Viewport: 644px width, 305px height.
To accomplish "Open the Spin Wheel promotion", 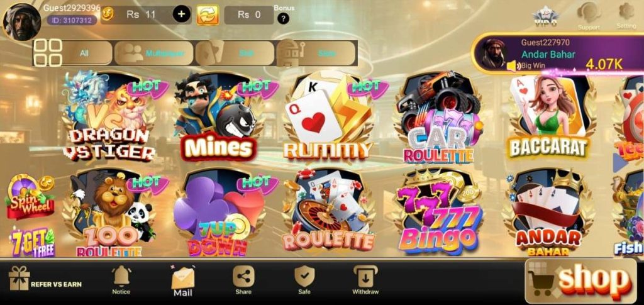I will point(30,197).
